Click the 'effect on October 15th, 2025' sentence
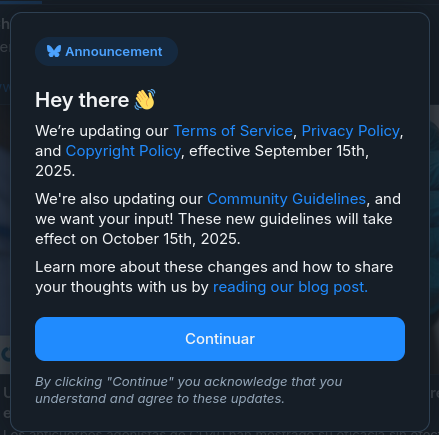Screen dimensions: 439x435 [x=138, y=239]
